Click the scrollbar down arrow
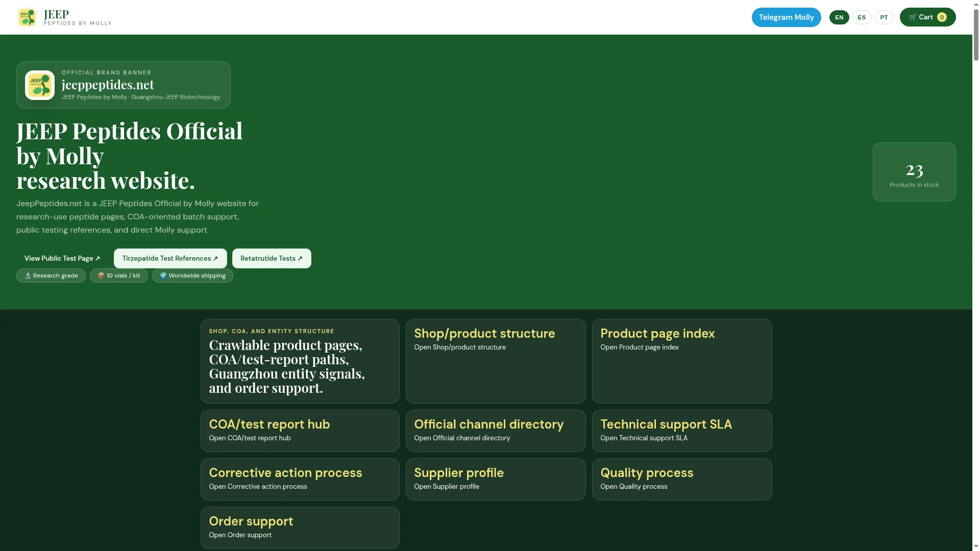Screen dimensions: 980x551 click(976, 546)
